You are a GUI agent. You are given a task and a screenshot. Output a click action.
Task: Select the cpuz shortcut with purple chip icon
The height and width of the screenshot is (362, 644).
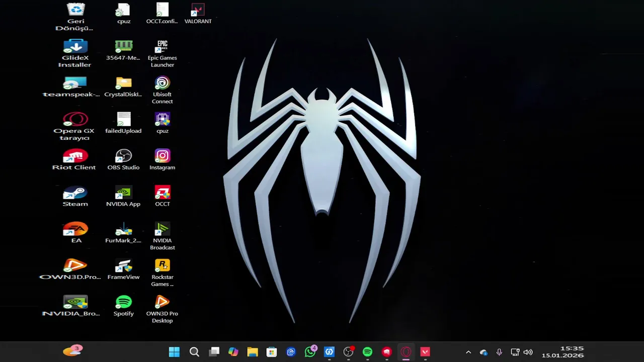point(162,124)
